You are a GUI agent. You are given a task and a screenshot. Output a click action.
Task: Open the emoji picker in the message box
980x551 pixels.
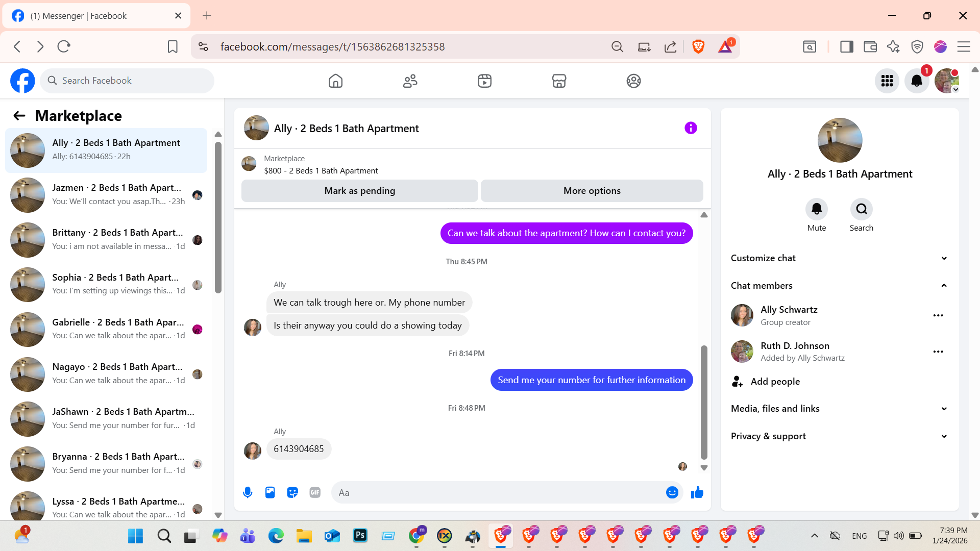pos(672,492)
